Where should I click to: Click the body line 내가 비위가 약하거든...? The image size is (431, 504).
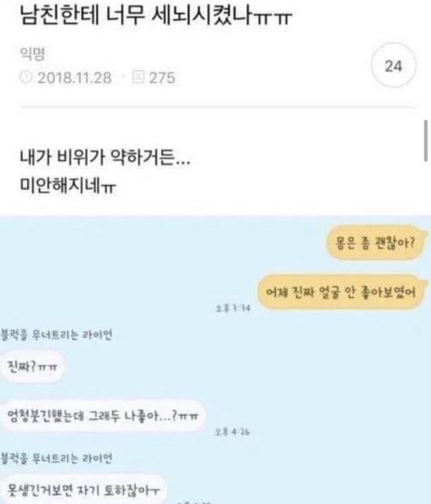coord(105,158)
